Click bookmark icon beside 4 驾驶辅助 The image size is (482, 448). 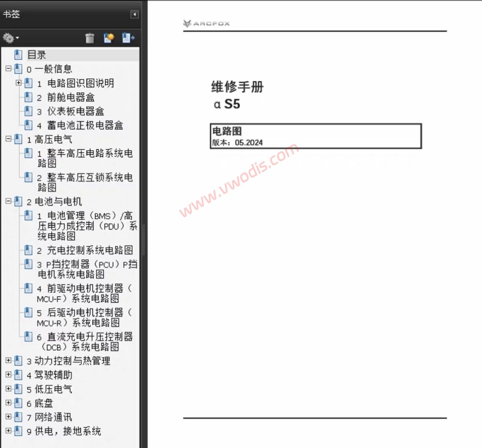point(18,375)
